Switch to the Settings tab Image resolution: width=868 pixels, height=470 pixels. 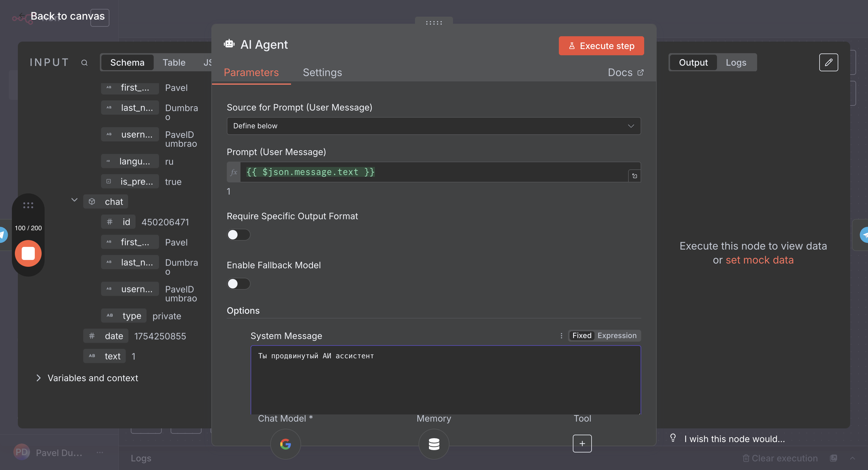(322, 72)
